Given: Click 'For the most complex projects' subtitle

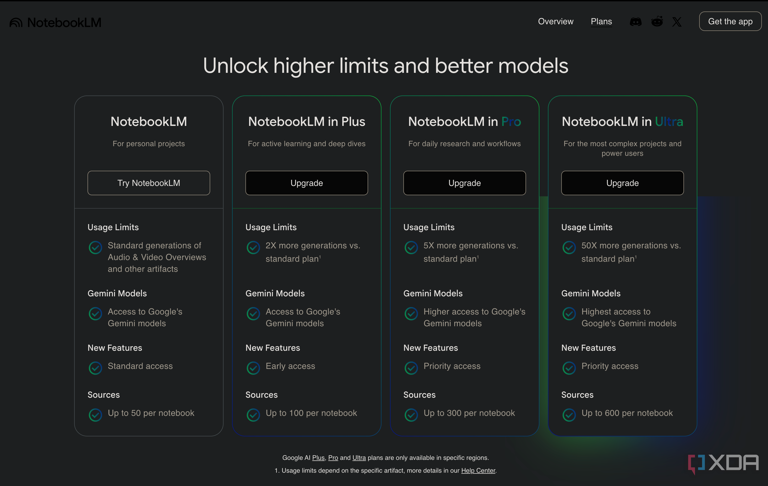Looking at the screenshot, I should tap(623, 148).
